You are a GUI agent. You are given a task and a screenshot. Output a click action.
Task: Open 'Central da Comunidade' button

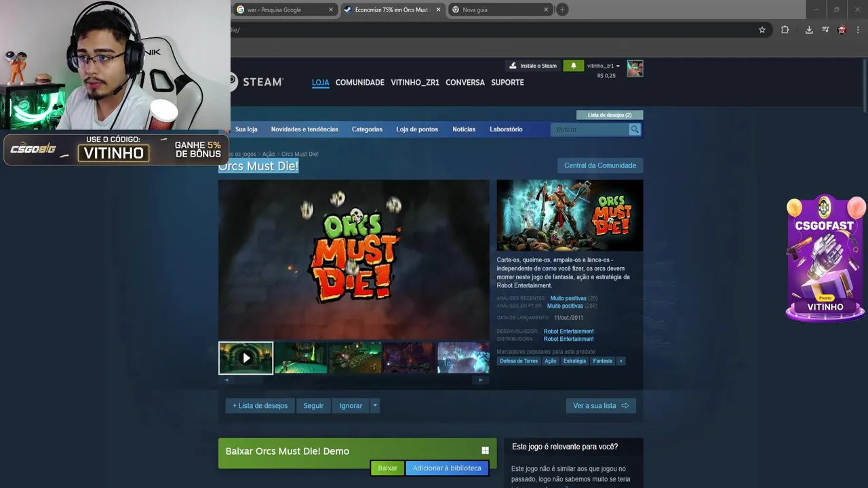(600, 165)
